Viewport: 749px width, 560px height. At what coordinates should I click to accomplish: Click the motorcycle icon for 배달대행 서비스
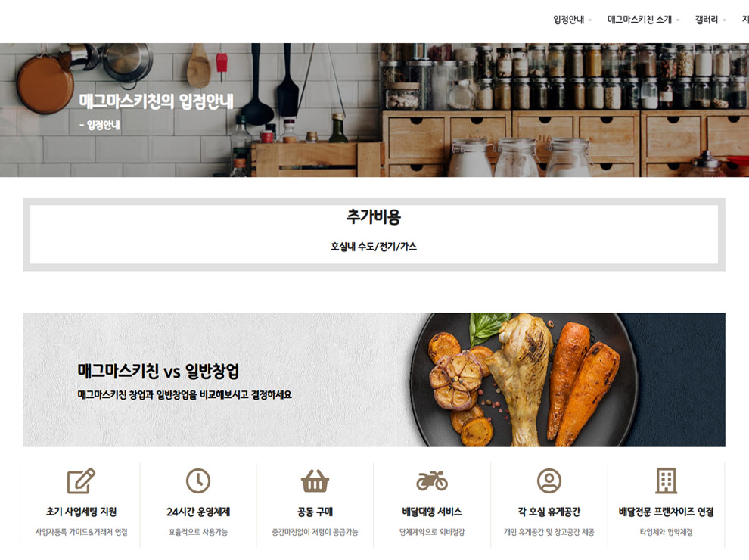[x=432, y=481]
